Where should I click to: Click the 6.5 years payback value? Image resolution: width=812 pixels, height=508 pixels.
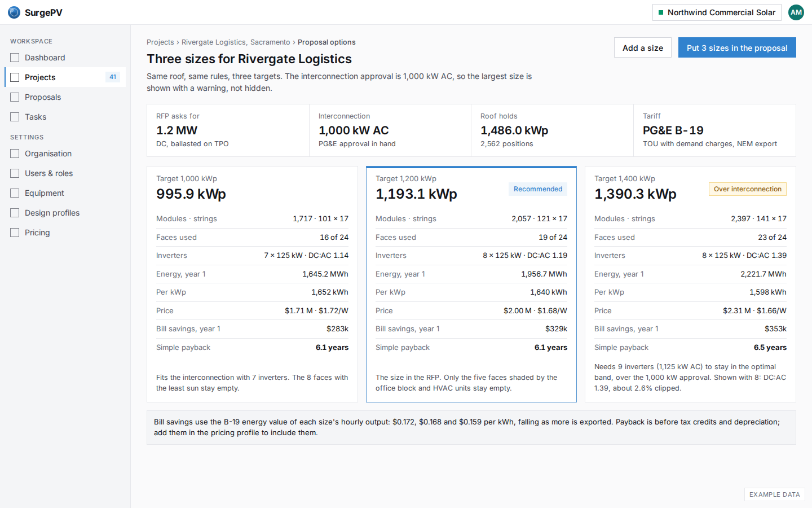(770, 347)
